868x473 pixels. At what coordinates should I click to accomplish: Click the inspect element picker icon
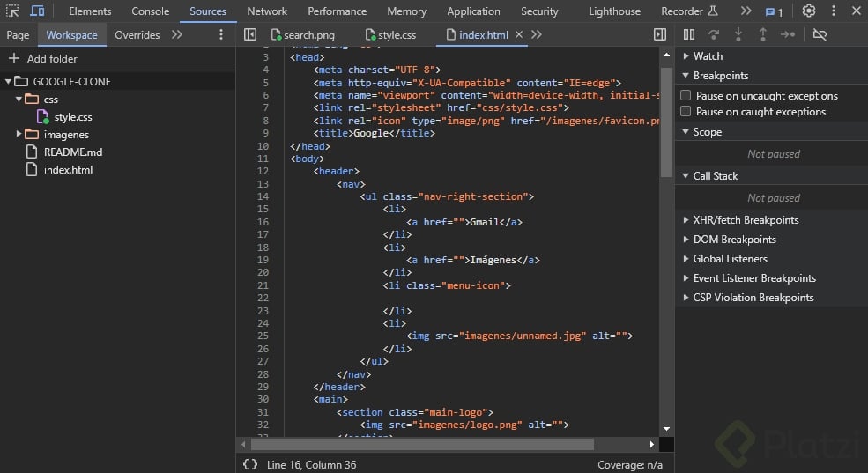tap(12, 11)
